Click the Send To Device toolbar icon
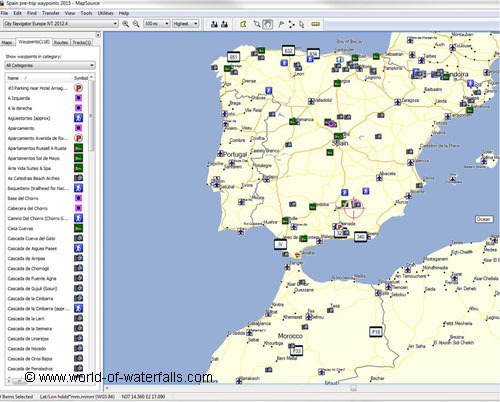The image size is (500, 402). tap(214, 24)
